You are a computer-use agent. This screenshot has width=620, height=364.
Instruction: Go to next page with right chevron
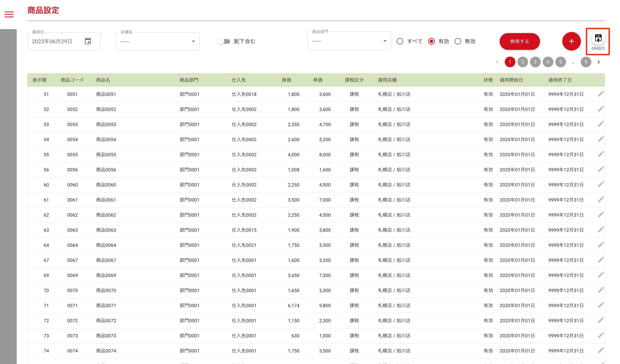click(x=599, y=62)
